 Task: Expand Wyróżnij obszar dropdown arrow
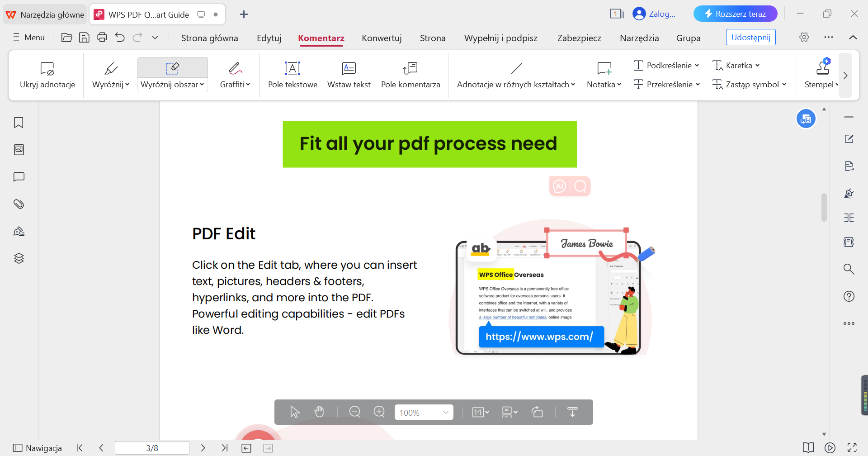tap(202, 85)
